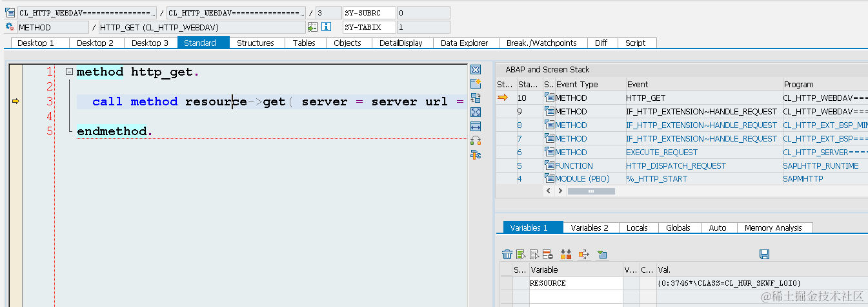The height and width of the screenshot is (307, 868).
Task: Click the program list icon before CL_HTTP_WEBDAV field
Action: [x=10, y=12]
